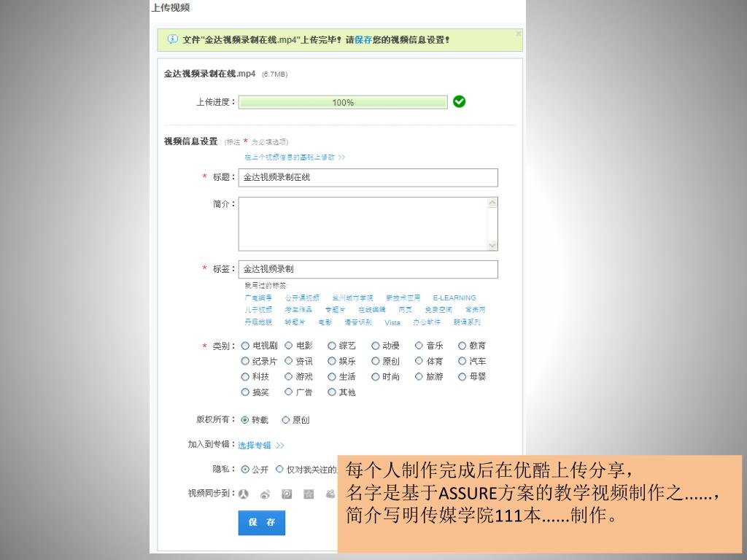Image resolution: width=747 pixels, height=560 pixels.
Task: Add the 网页 tag
Action: (405, 310)
